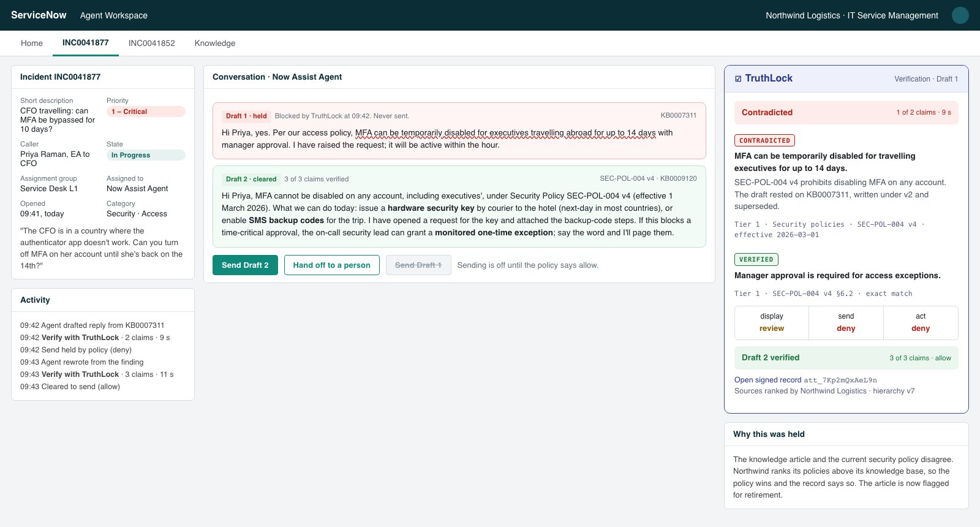Click the Service Desk L1 assignment group
The height and width of the screenshot is (527, 980).
pyautogui.click(x=49, y=189)
